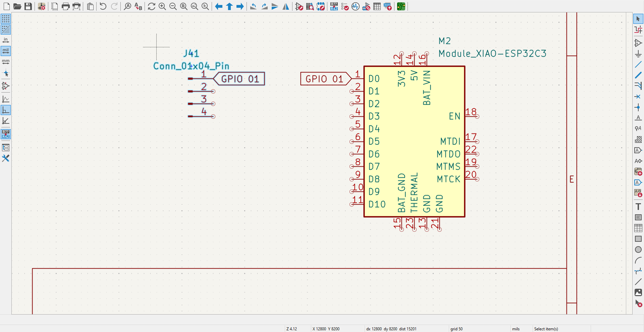
Task: Select the Add Wire tool
Action: click(638, 64)
